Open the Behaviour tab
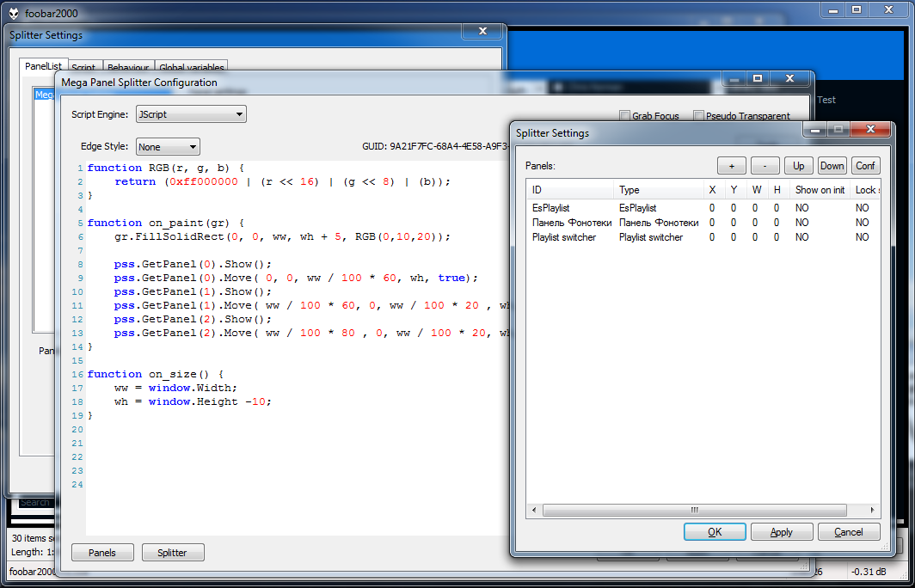This screenshot has height=588, width=915. click(x=128, y=68)
